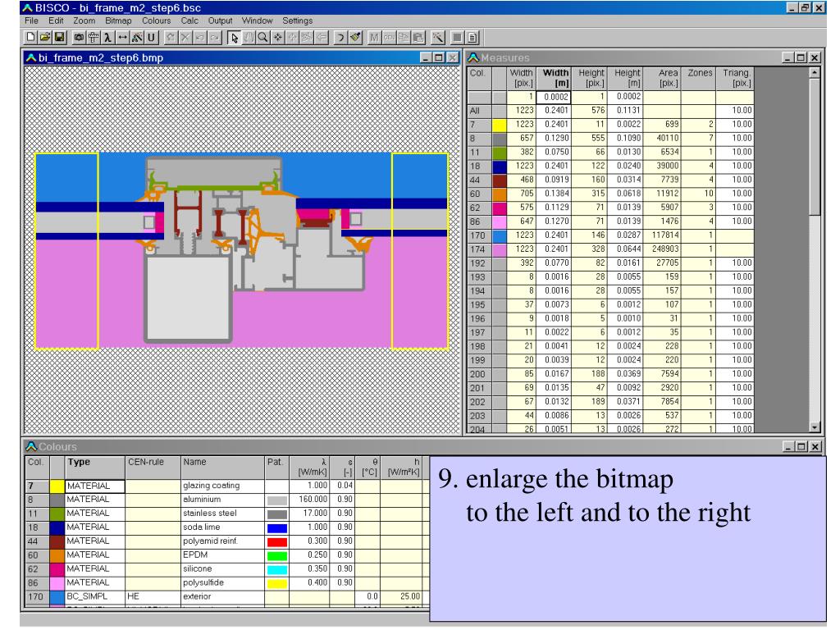The height and width of the screenshot is (630, 840).
Task: Click the Width [m] column header
Action: pyautogui.click(x=555, y=78)
